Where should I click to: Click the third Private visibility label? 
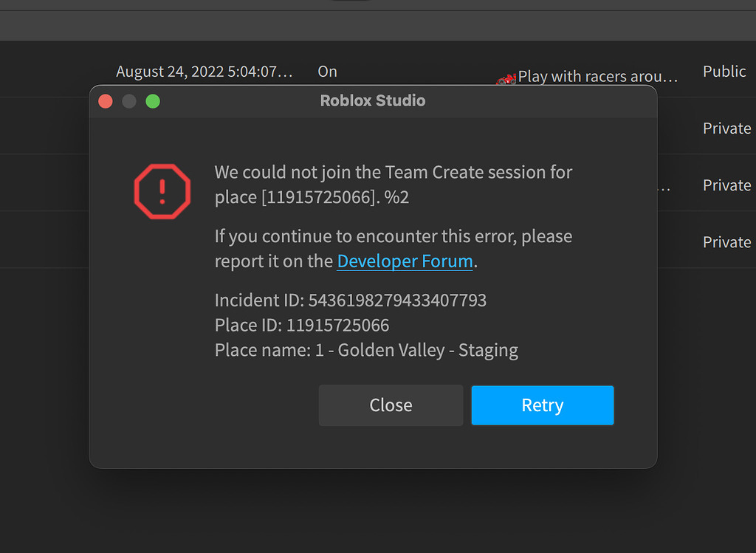(x=726, y=242)
